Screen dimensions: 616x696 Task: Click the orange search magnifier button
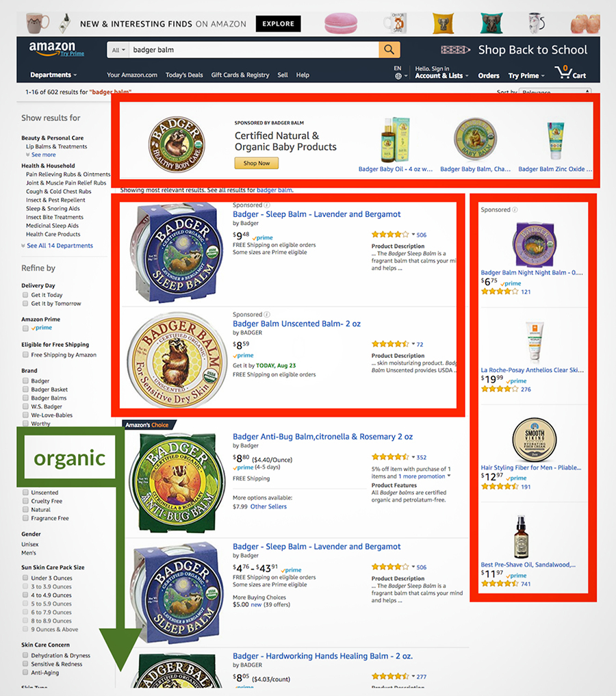389,50
